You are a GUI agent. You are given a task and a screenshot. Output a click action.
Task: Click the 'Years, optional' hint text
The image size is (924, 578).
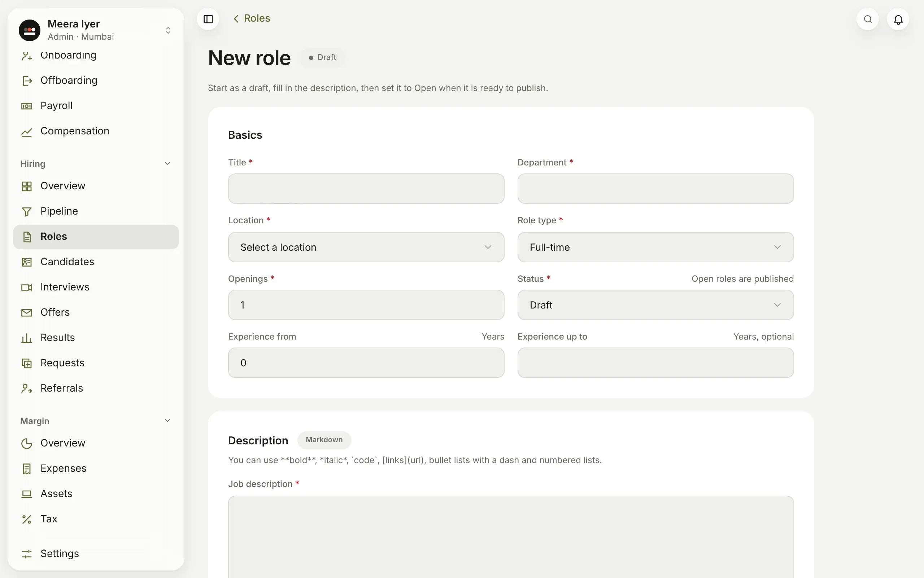coord(763,337)
